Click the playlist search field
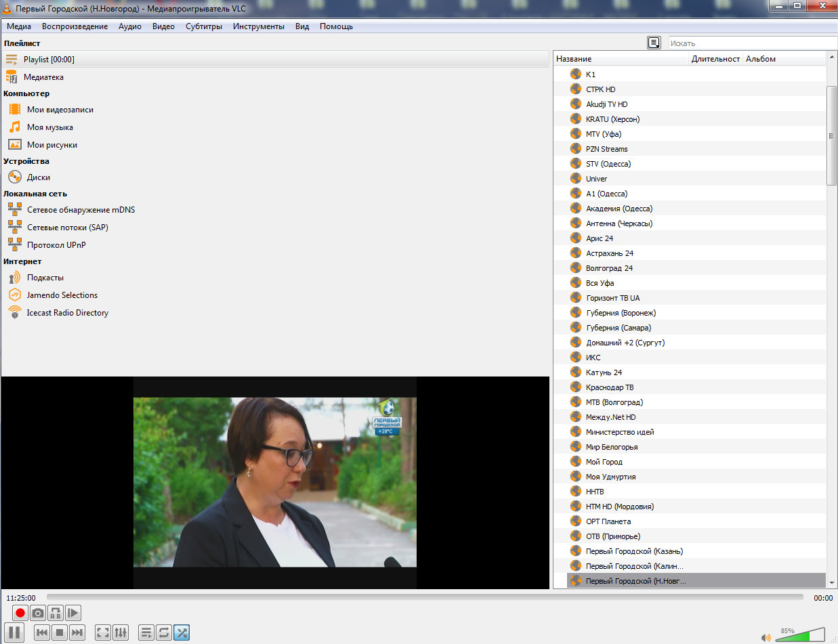This screenshot has height=644, width=838. (x=753, y=43)
